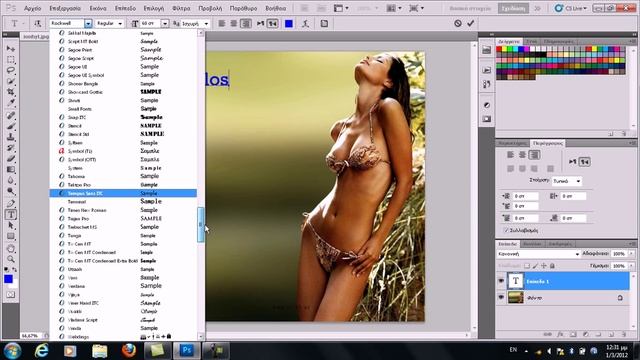Create new layer from Layers panel footer
This screenshot has height=360, width=640.
click(x=611, y=334)
